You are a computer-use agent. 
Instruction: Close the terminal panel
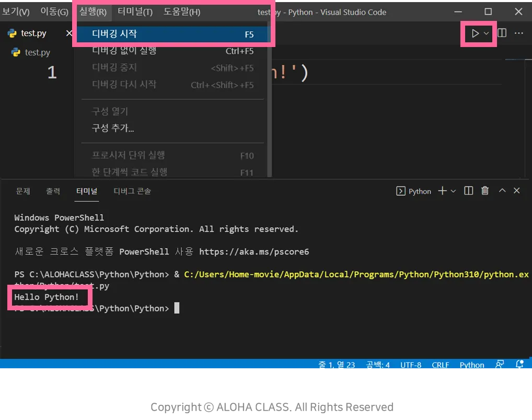516,190
